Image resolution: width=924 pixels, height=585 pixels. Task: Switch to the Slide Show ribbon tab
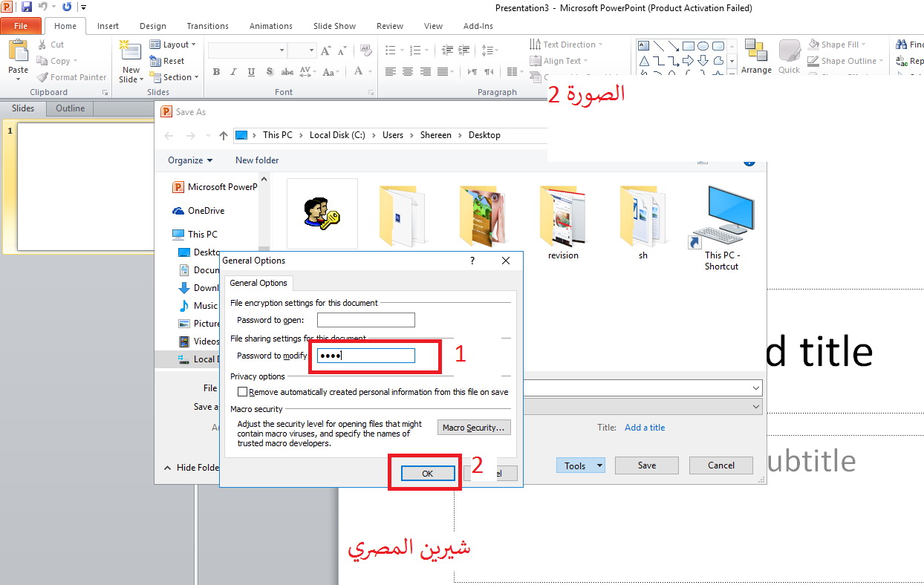click(x=334, y=26)
